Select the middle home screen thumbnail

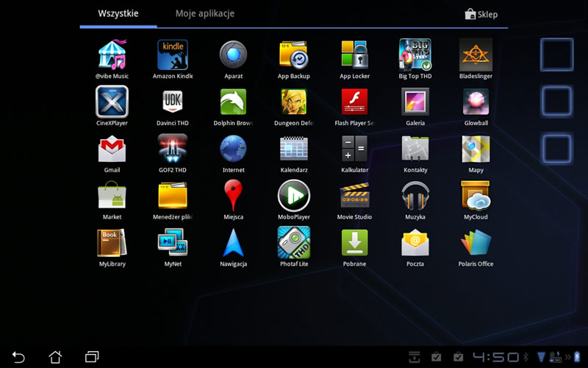[557, 101]
